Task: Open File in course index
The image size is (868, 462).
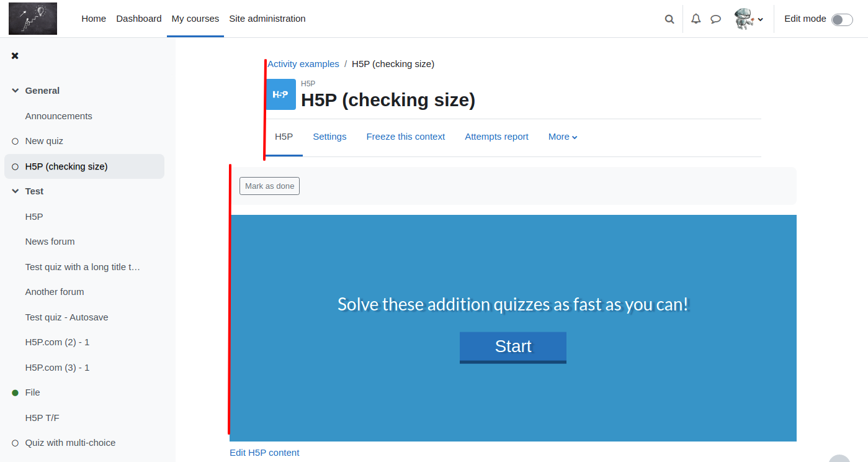Action: tap(33, 392)
